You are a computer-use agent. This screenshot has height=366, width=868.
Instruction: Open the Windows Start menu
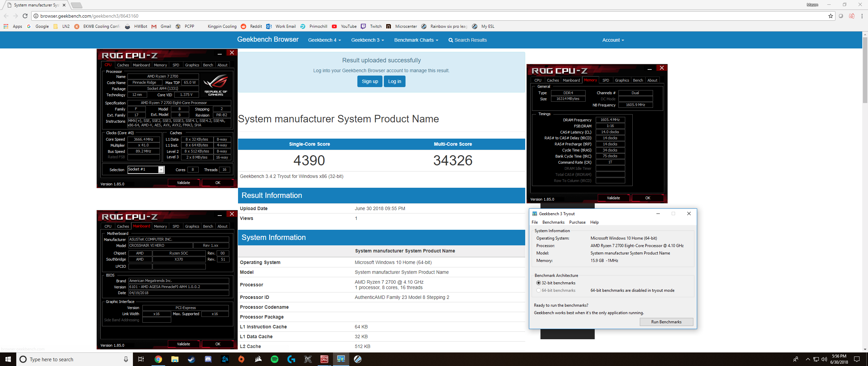pos(8,359)
